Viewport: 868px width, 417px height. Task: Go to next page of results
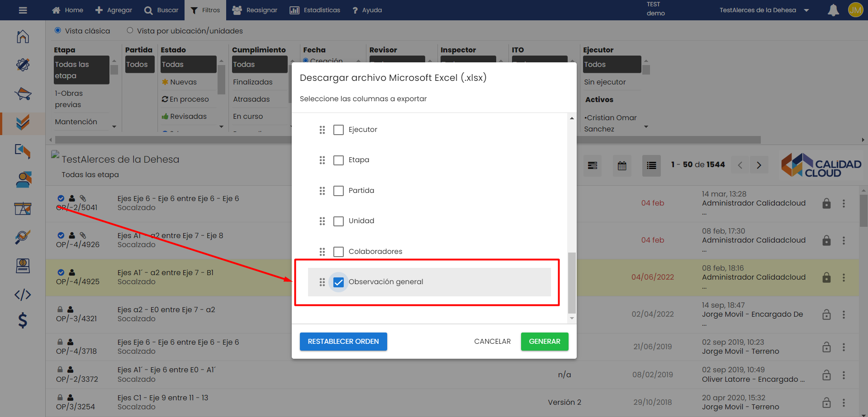click(759, 165)
